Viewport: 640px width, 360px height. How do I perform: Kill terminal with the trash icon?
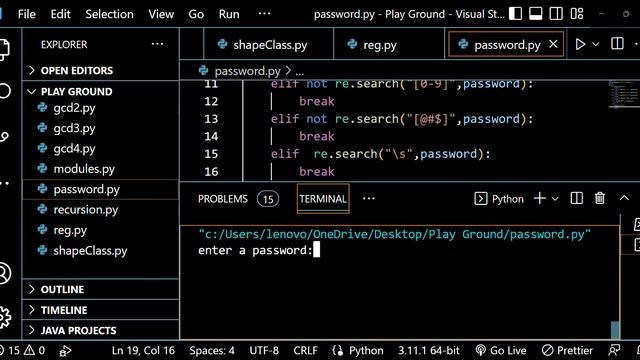(600, 198)
